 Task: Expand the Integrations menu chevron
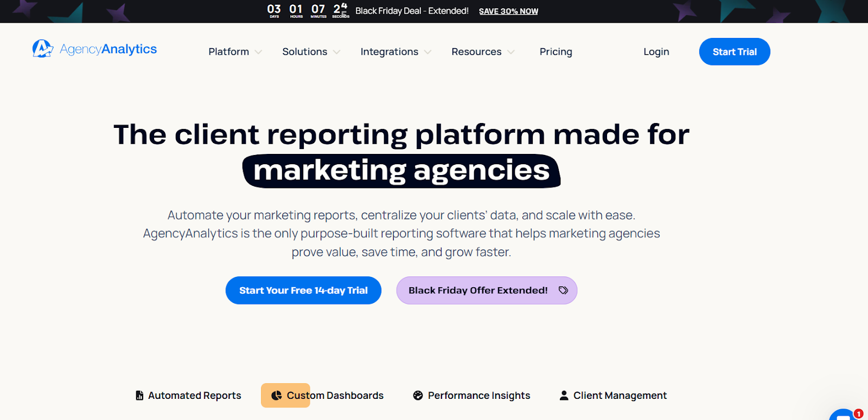pyautogui.click(x=427, y=52)
